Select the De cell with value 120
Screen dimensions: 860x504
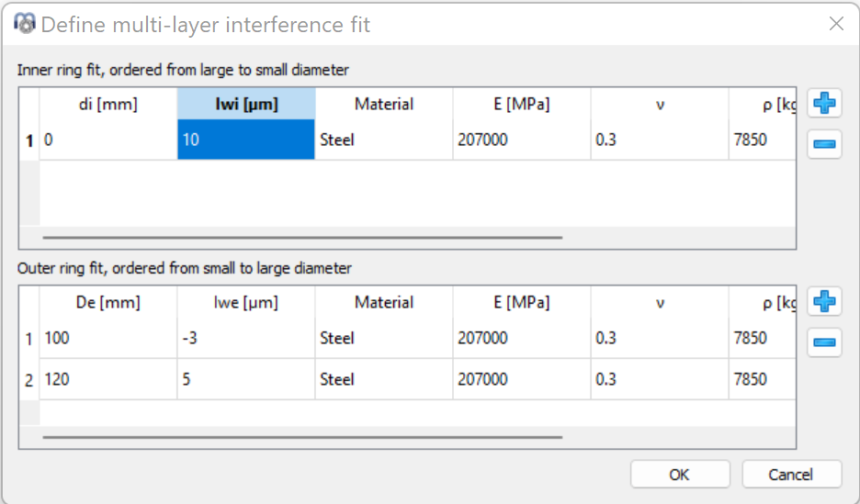click(108, 379)
